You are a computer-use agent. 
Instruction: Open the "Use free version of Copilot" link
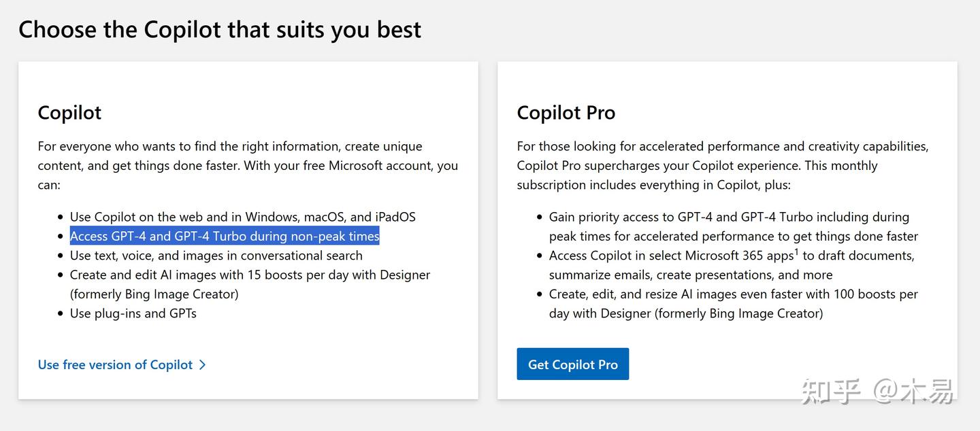point(115,365)
